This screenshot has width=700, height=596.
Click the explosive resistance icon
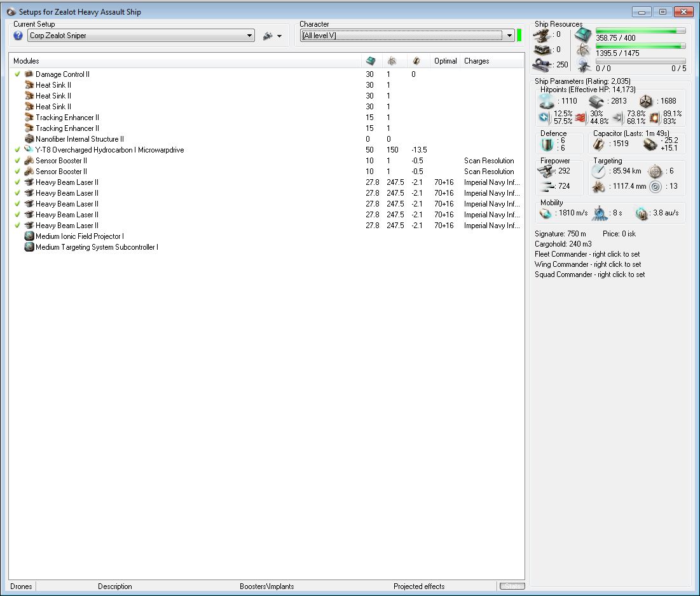click(x=654, y=118)
